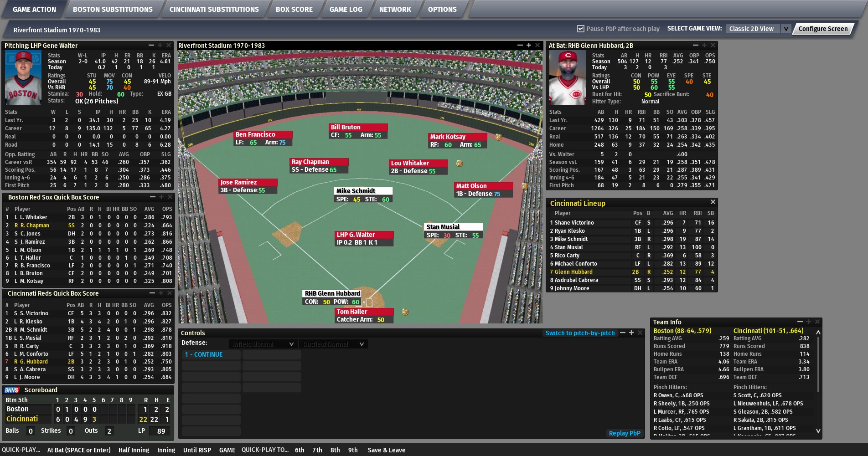Collapse the Team Info panel
The width and height of the screenshot is (868, 456).
[800, 322]
